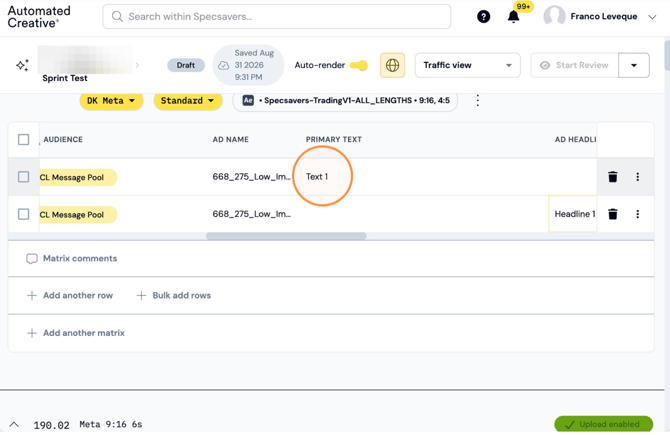
Task: Open more options for the Text 1 row
Action: click(638, 176)
